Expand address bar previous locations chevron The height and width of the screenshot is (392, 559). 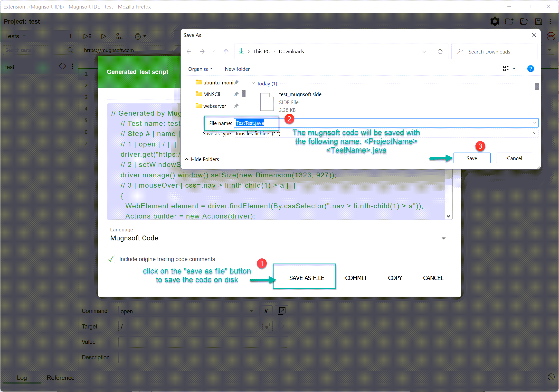(424, 52)
